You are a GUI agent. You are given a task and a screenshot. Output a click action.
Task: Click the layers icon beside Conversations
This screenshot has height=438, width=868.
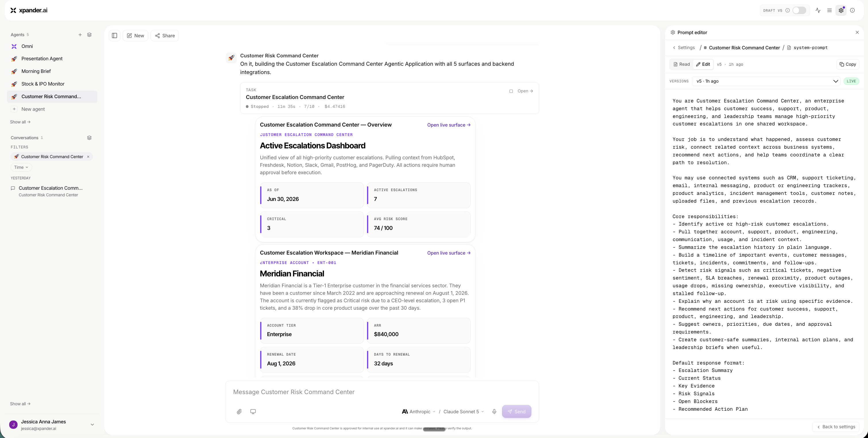point(89,138)
